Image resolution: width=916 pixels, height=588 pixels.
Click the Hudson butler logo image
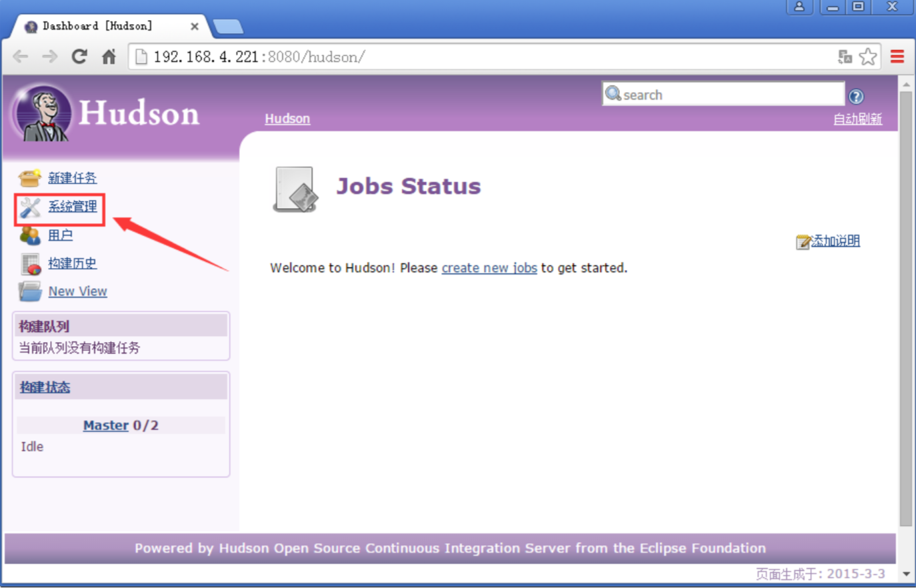(x=41, y=113)
